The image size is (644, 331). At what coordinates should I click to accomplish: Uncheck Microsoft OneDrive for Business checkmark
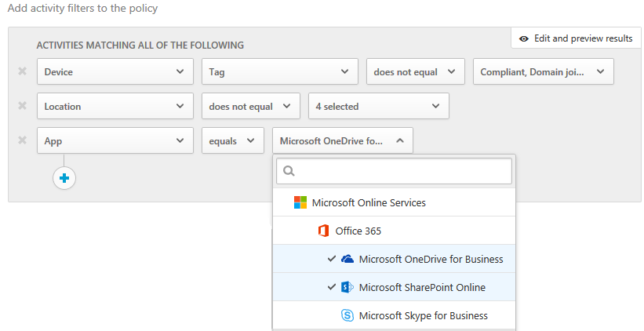pyautogui.click(x=332, y=259)
